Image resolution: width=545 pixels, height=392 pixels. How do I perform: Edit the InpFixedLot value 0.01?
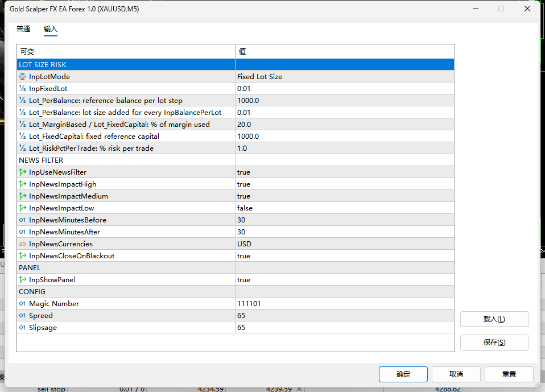tap(344, 88)
